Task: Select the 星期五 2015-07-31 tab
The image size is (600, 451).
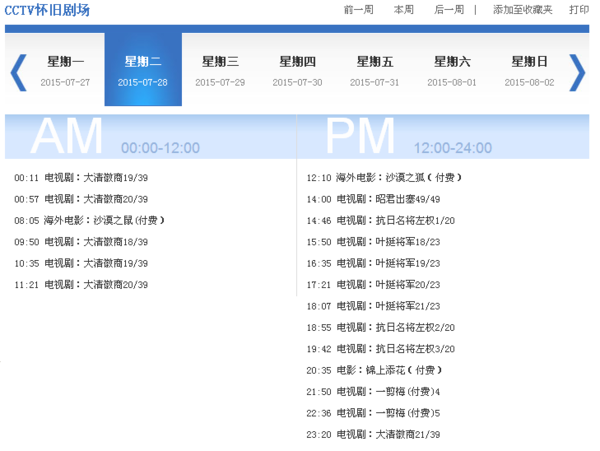Action: (375, 70)
